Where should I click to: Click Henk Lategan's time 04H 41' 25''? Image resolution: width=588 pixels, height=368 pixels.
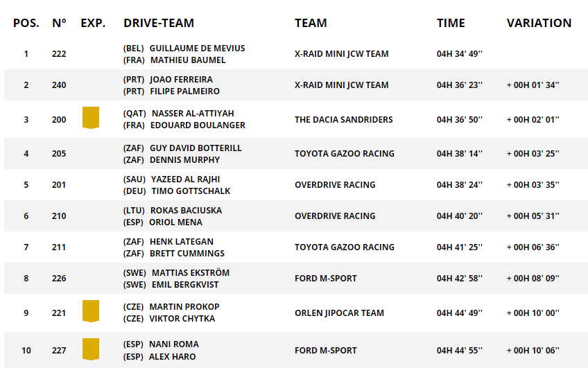(460, 247)
